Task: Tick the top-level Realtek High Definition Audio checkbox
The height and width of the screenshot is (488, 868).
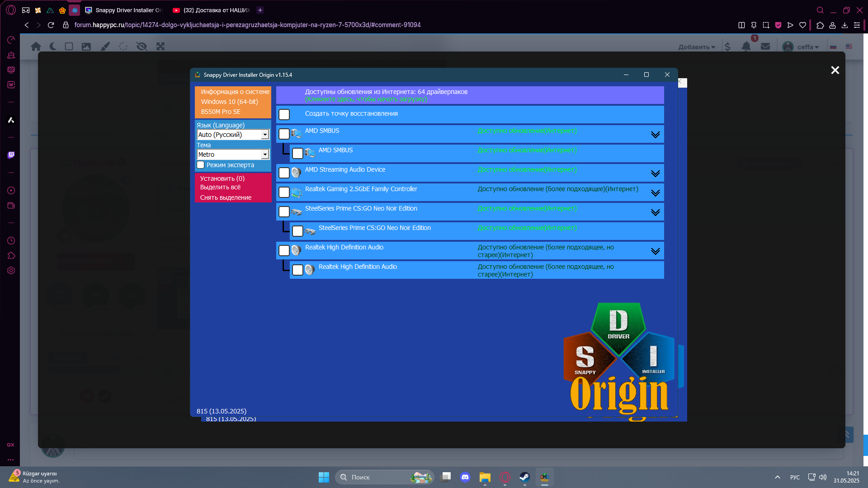Action: (x=284, y=250)
